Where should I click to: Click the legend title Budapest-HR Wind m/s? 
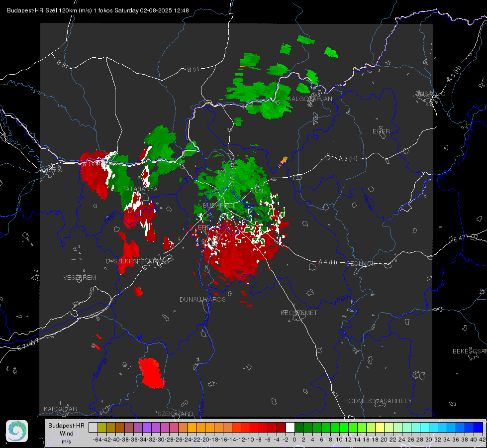(66, 434)
